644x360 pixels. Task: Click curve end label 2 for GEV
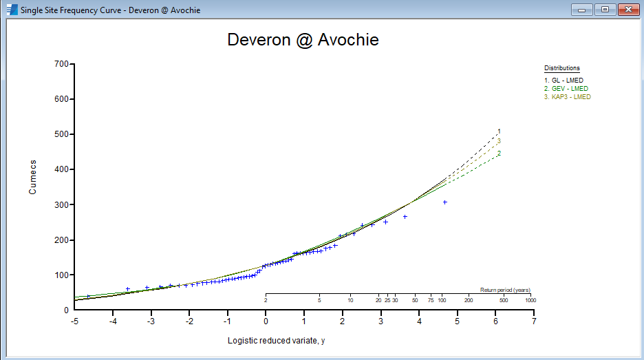click(499, 153)
